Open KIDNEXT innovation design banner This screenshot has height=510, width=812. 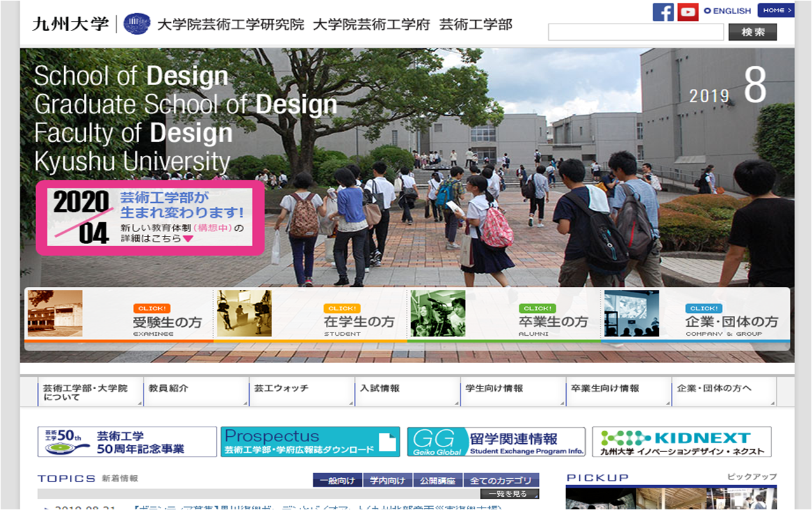point(682,442)
